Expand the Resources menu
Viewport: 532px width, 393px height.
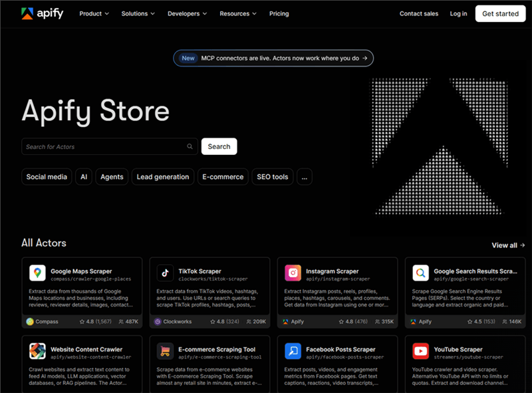coord(238,13)
